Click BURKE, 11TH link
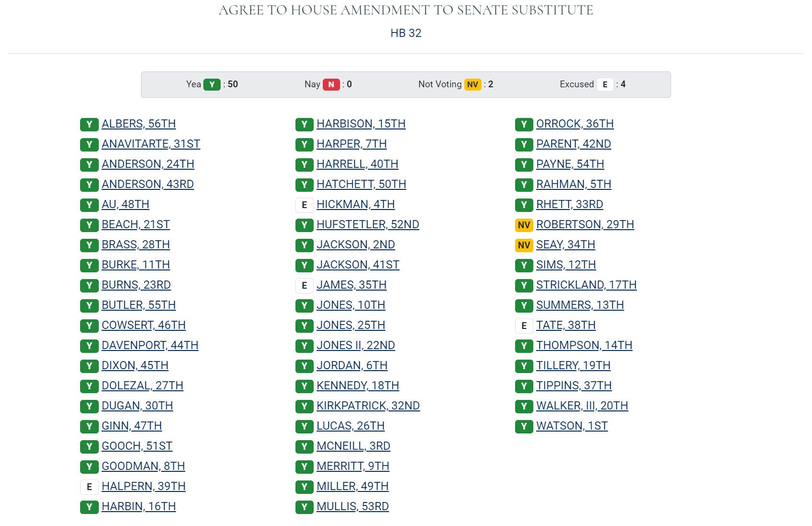 (136, 265)
